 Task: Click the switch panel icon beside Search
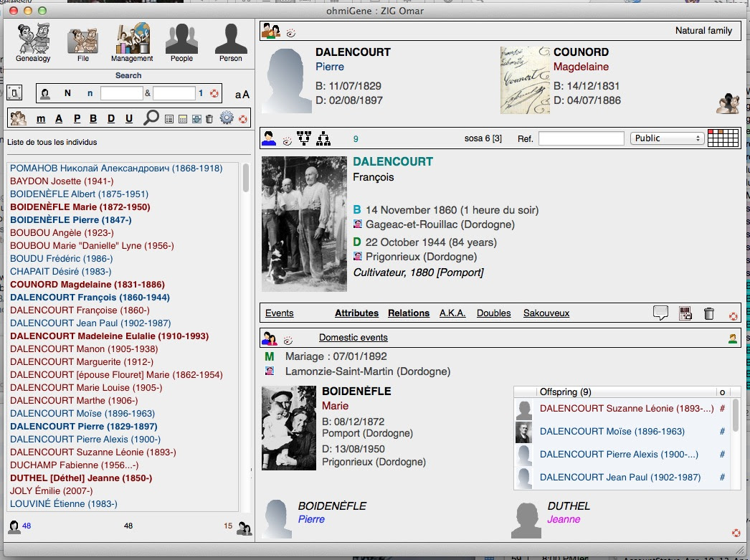point(14,92)
